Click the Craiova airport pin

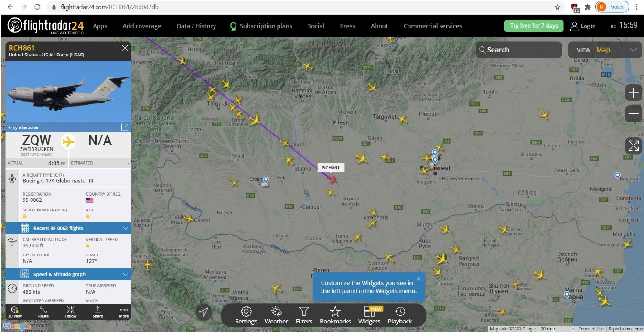(x=266, y=180)
